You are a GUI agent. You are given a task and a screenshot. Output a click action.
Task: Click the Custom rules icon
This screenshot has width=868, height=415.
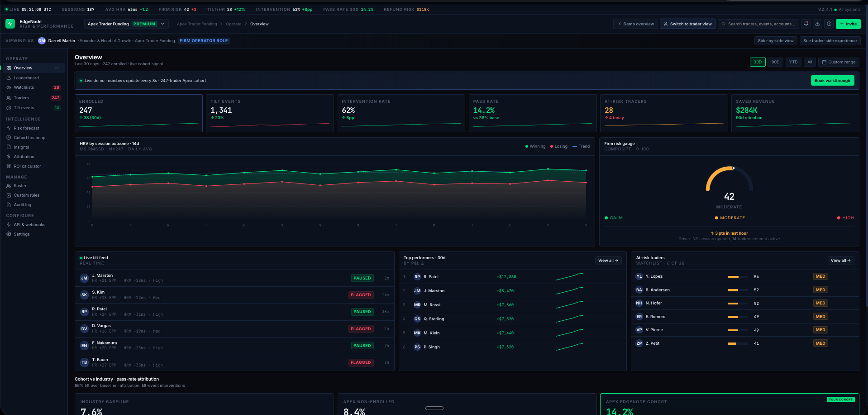(x=9, y=195)
